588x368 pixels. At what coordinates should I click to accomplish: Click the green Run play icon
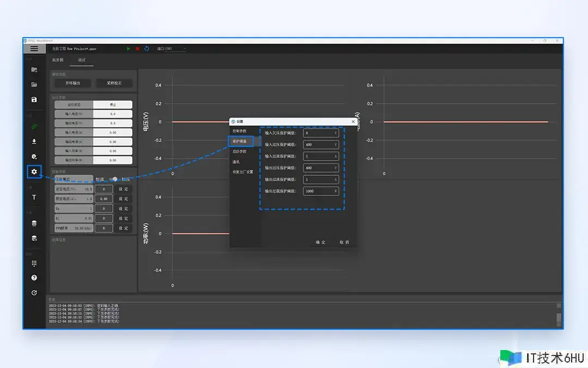(128, 48)
